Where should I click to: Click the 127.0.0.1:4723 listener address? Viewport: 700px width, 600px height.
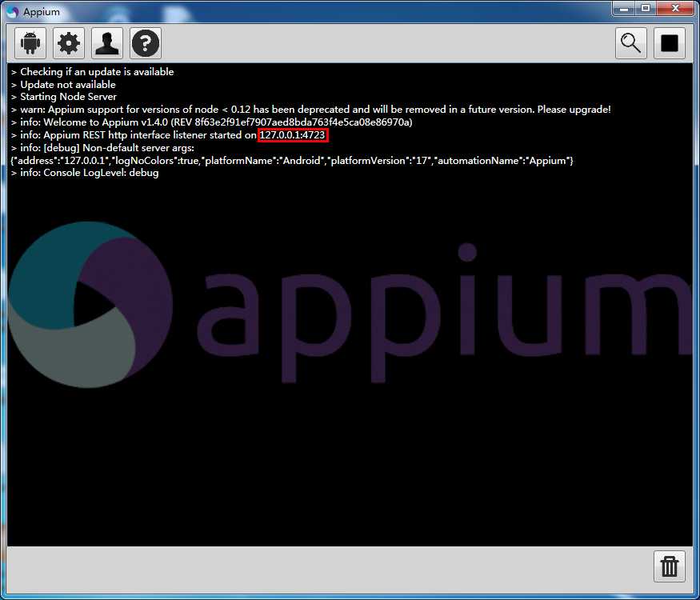click(x=293, y=135)
